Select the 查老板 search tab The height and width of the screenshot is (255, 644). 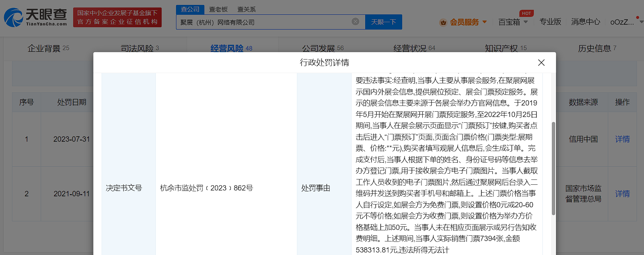(x=218, y=9)
